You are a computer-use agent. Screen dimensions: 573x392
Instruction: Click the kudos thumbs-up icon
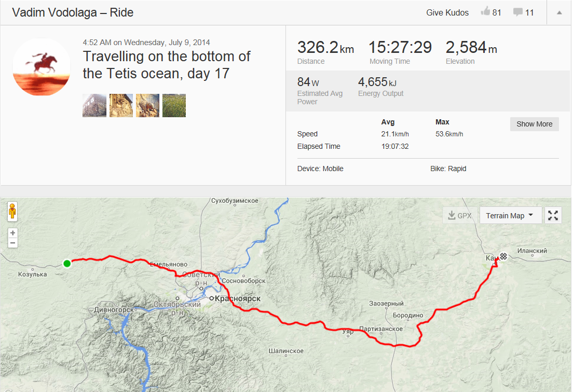click(486, 12)
